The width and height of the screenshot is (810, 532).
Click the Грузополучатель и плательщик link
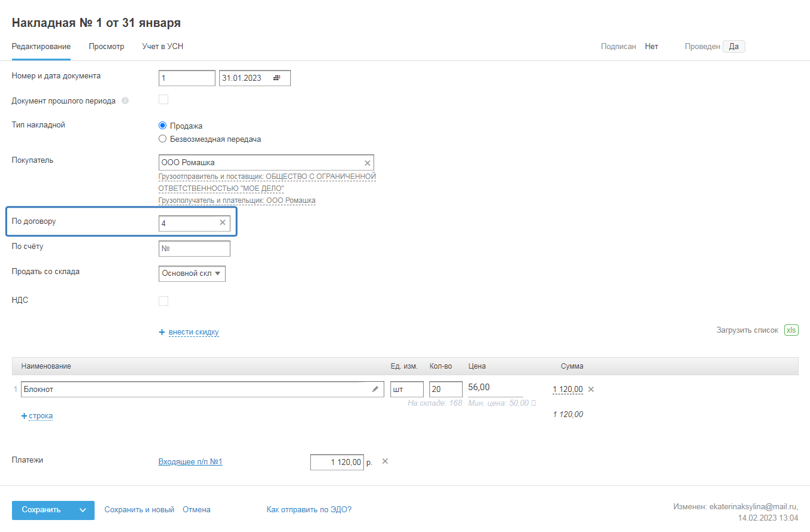[x=237, y=200]
